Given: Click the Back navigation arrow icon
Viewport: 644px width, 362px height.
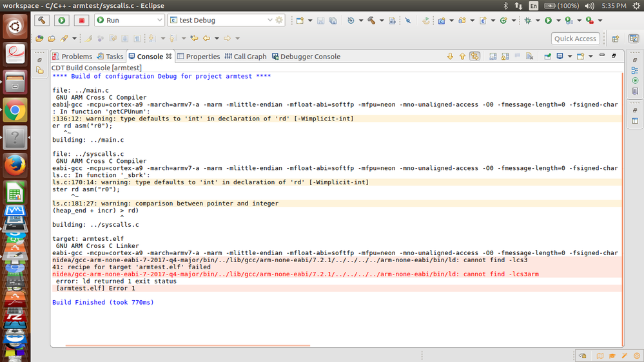Looking at the screenshot, I should tap(206, 38).
